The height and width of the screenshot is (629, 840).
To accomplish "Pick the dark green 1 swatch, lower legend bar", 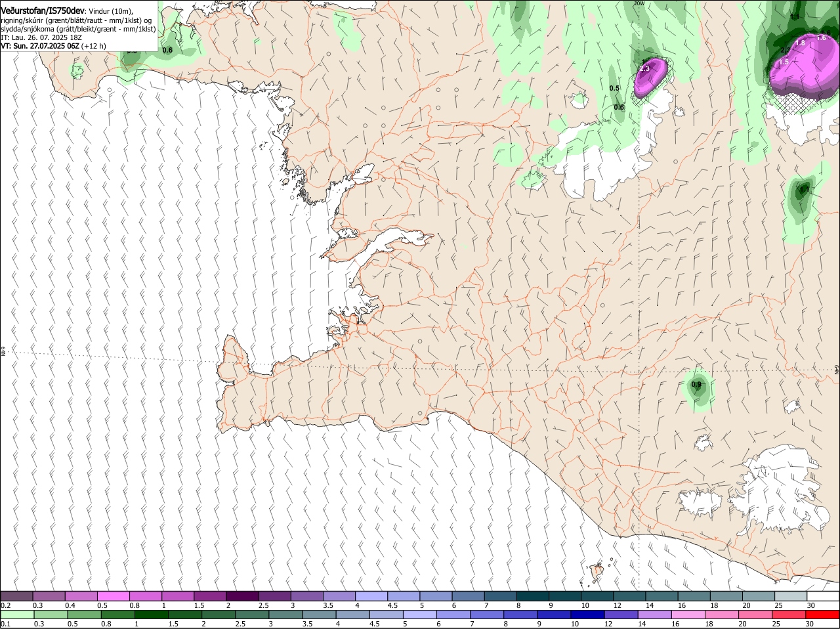I will [151, 615].
